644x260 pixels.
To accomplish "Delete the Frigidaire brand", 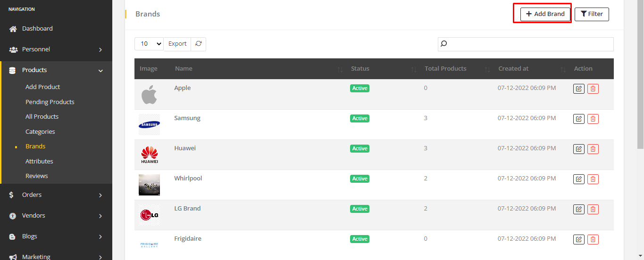I will point(593,239).
